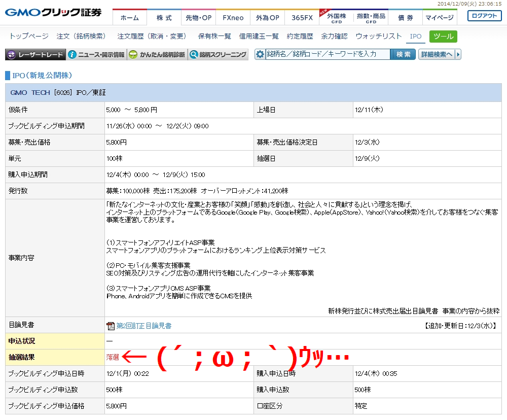This screenshot has height=420, width=507.
Task: Open 銘柄スクリーニング tool
Action: [x=218, y=55]
